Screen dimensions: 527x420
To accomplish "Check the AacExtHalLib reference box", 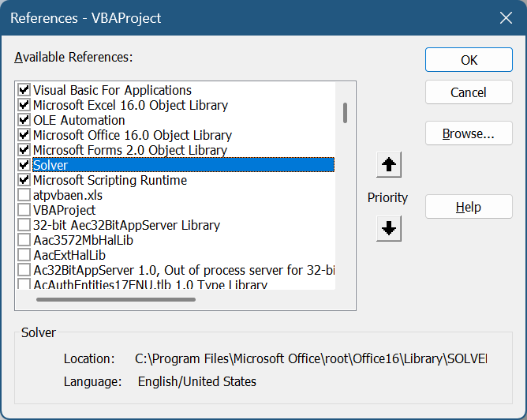I will point(24,255).
